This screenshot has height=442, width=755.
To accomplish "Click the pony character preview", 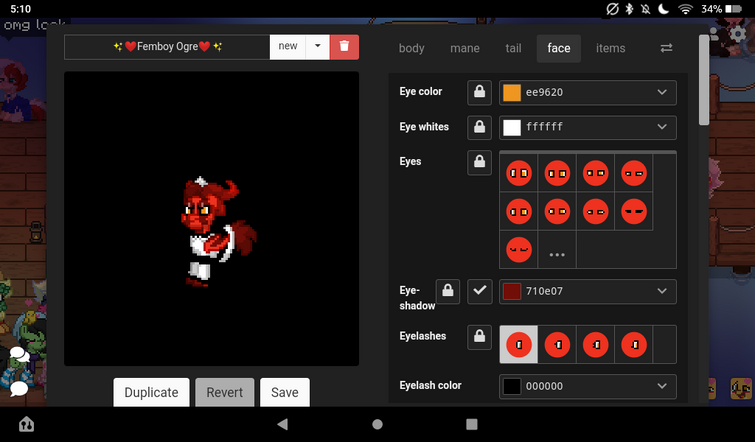I will (x=218, y=231).
